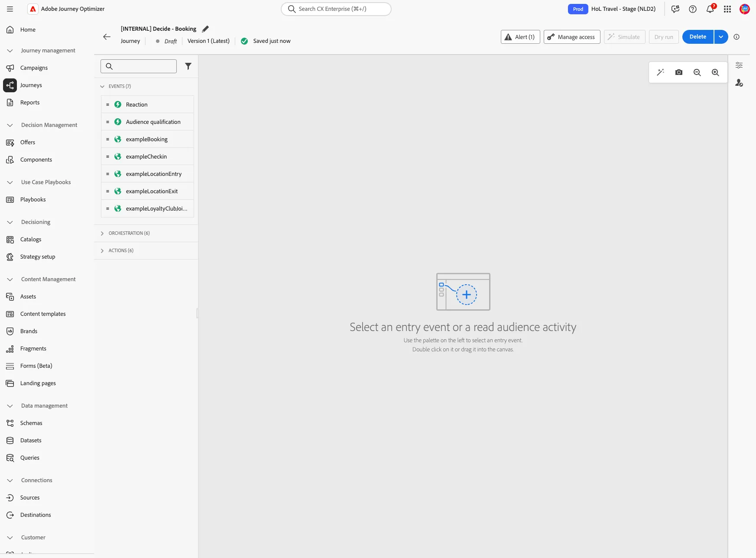The width and height of the screenshot is (756, 558).
Task: Select the exampleBooking event
Action: point(147,139)
